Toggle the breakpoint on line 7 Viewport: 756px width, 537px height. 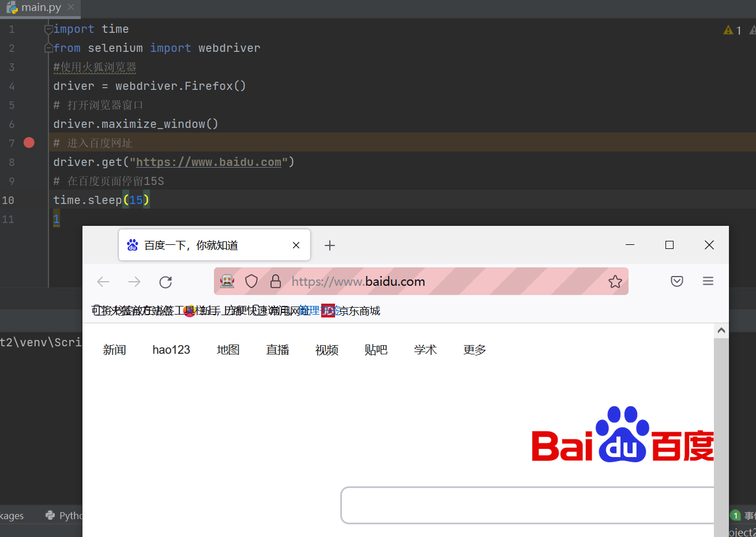coord(29,143)
